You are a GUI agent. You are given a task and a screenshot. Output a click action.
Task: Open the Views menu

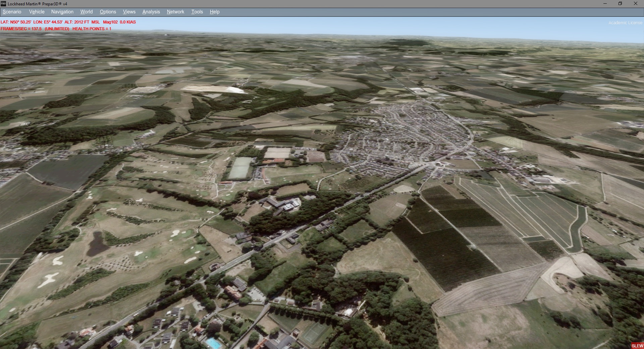[x=129, y=12]
